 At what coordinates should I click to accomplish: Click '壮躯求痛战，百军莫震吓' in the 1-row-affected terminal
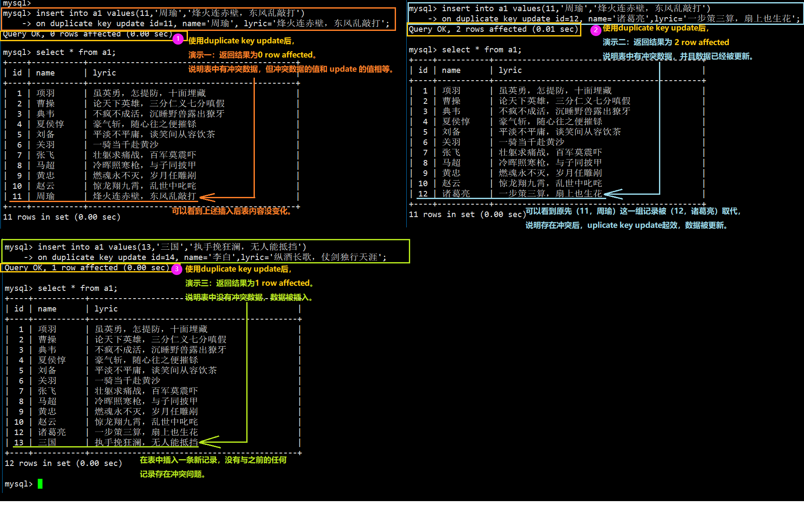click(147, 391)
